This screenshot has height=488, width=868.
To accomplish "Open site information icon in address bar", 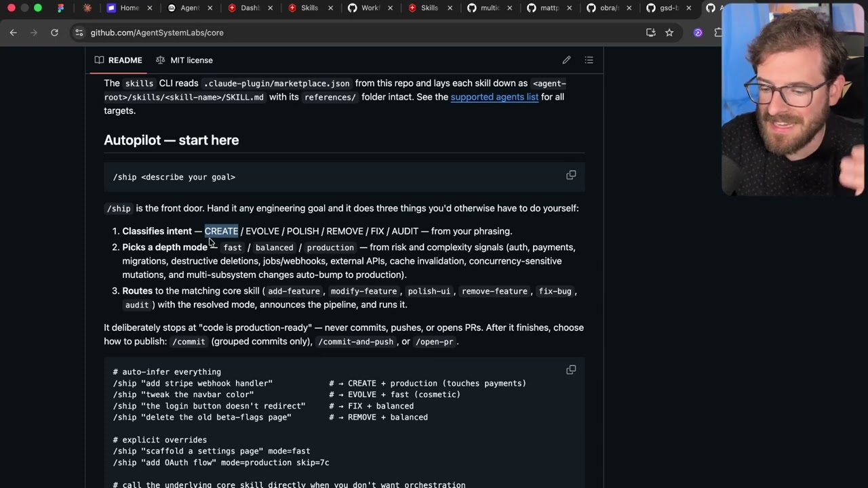I will click(x=79, y=33).
